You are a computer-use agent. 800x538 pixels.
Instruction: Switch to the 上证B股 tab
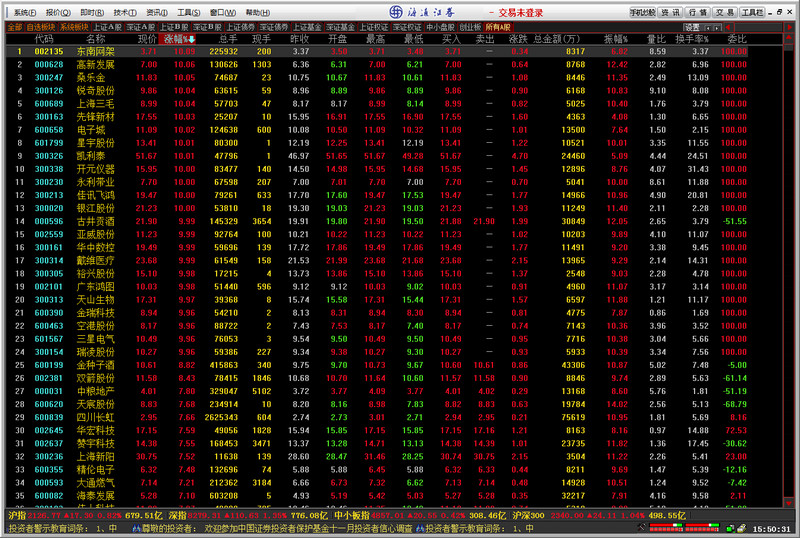click(x=174, y=27)
